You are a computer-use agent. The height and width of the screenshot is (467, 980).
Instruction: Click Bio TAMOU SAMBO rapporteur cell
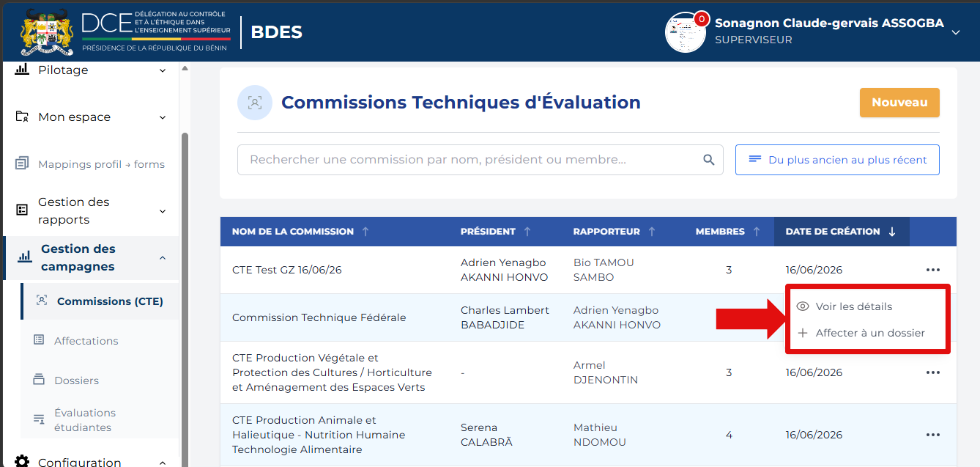604,270
